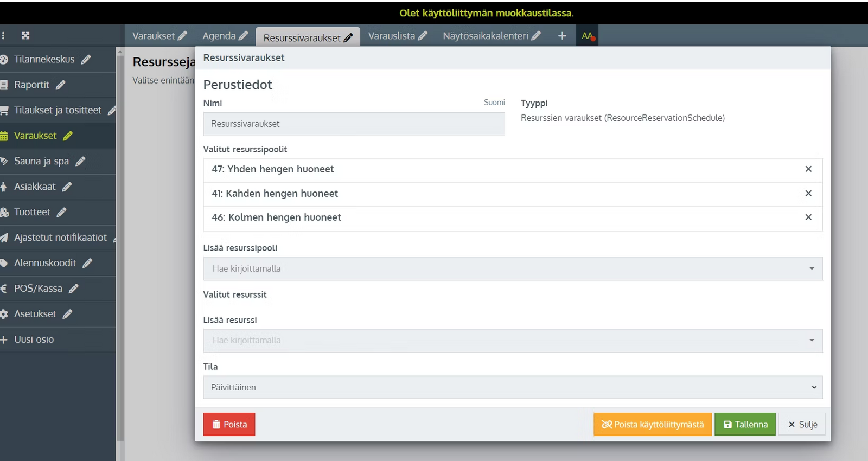Click the red Poista delete button

pos(229,425)
